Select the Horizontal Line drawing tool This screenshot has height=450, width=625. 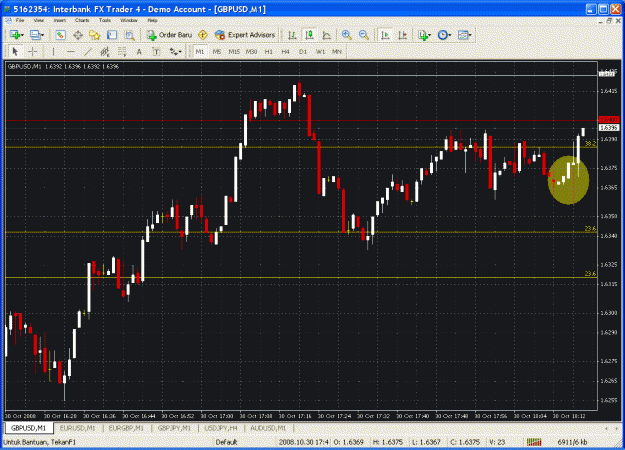tap(71, 51)
